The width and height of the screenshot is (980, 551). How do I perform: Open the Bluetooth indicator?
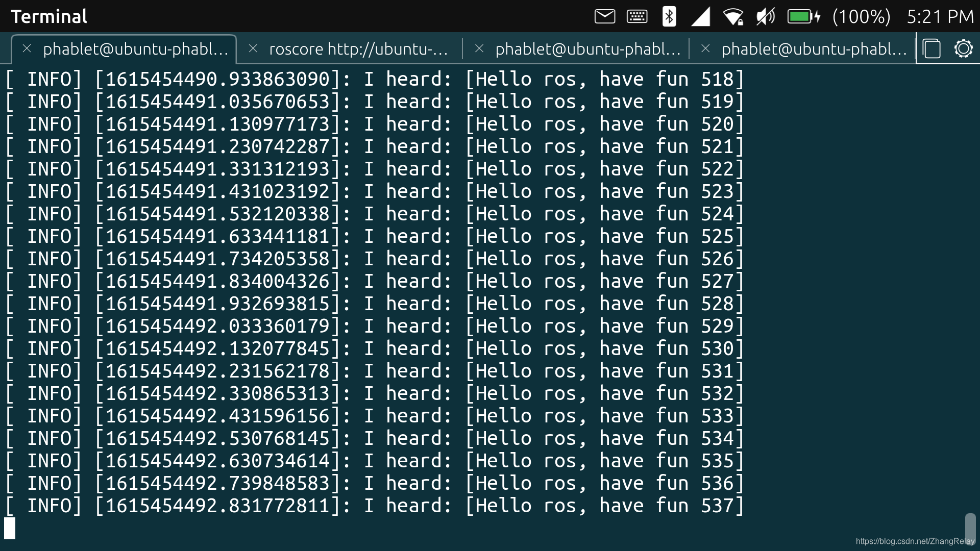tap(669, 16)
